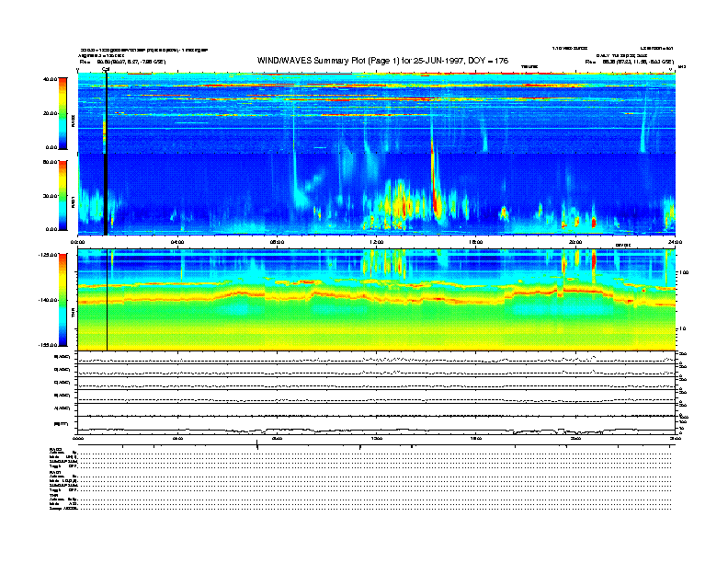This screenshot has height=563, width=728.
Task: Click the TNR color scale bar
Action: [x=63, y=300]
